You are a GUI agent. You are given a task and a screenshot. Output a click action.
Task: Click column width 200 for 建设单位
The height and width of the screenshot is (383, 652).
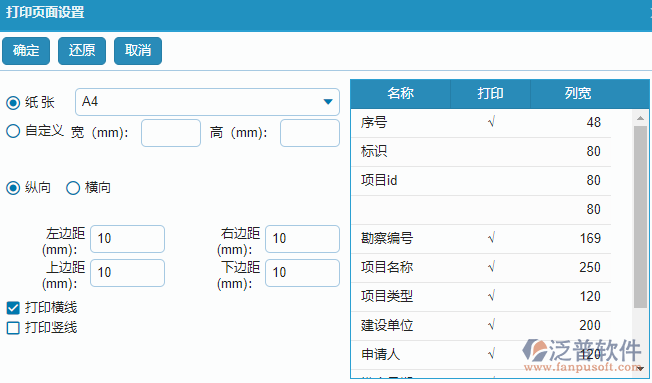click(x=590, y=326)
